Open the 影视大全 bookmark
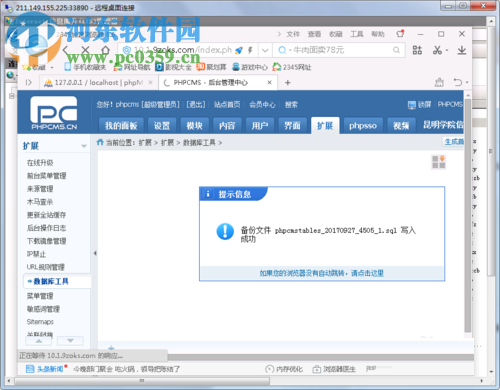Screen dimensions: 500x390 pyautogui.click(x=174, y=67)
